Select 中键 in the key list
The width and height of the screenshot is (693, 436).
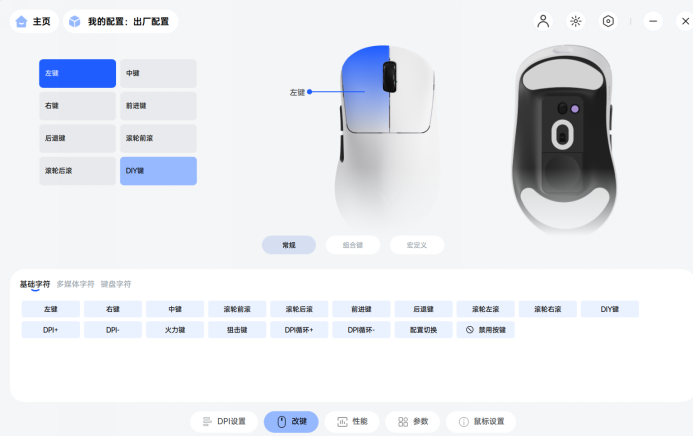(158, 73)
